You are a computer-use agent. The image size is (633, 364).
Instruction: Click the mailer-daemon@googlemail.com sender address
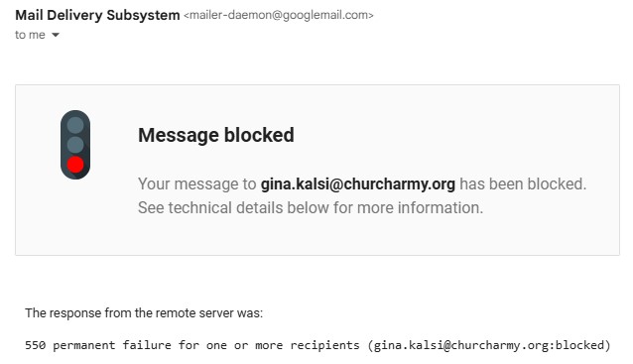pos(279,15)
